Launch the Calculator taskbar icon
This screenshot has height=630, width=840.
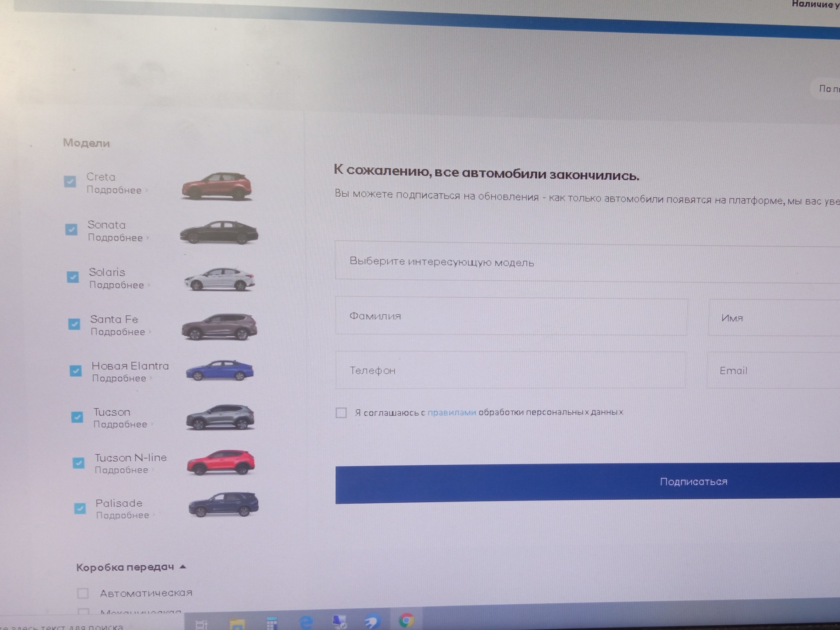(x=272, y=623)
